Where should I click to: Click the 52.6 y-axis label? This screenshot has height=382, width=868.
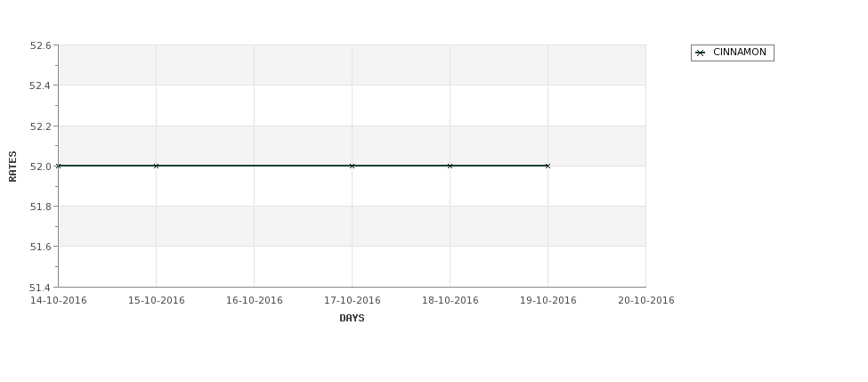pyautogui.click(x=40, y=45)
